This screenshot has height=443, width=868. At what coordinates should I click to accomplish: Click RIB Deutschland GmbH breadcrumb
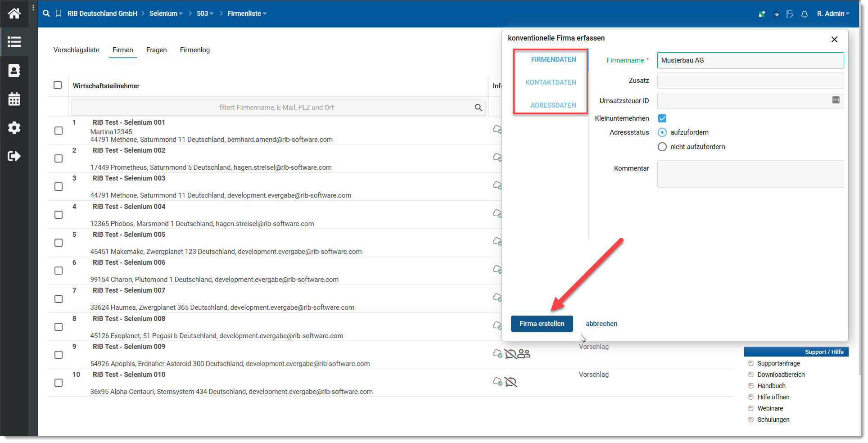(x=102, y=14)
